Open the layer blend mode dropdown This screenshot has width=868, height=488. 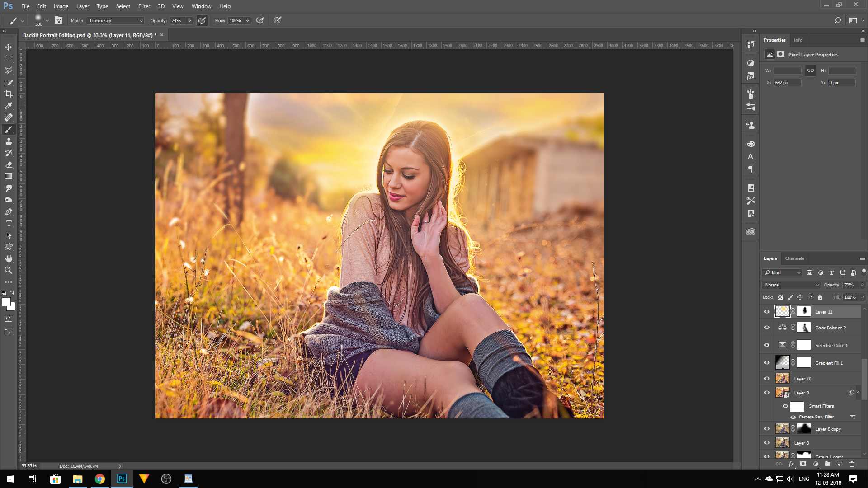pyautogui.click(x=791, y=285)
